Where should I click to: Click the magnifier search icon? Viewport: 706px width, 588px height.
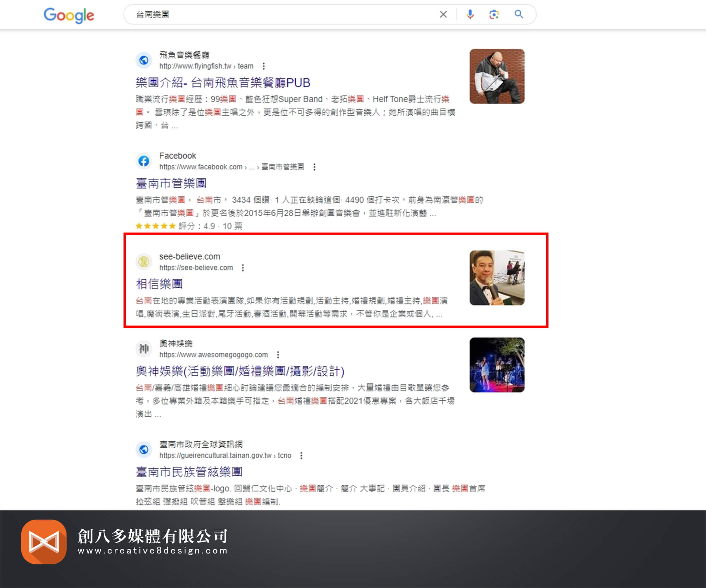[x=519, y=14]
